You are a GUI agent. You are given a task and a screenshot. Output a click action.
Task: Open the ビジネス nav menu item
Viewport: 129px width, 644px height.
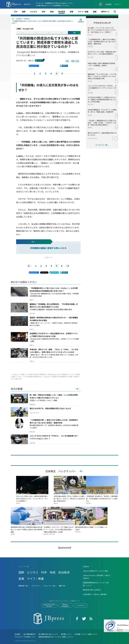pyautogui.click(x=34, y=12)
